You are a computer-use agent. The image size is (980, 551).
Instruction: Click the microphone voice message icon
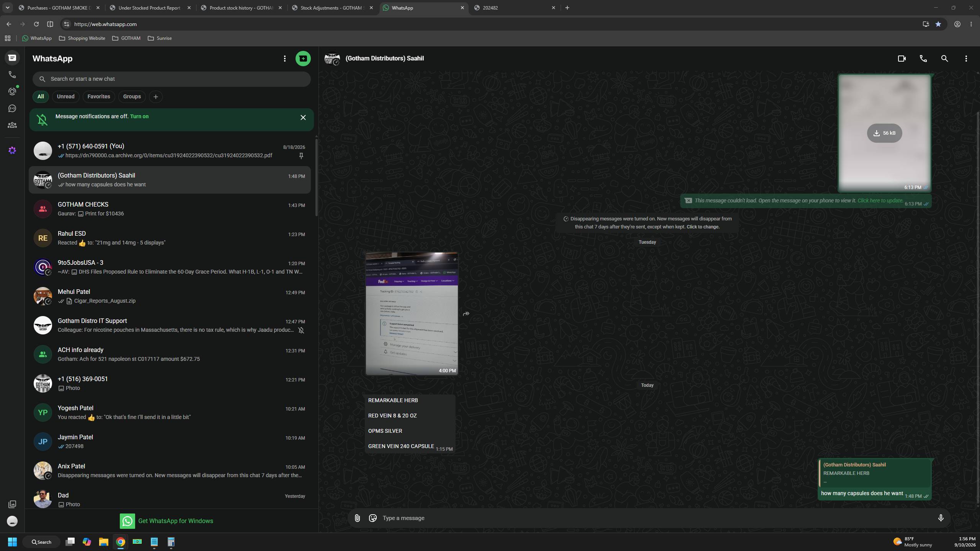tap(941, 518)
